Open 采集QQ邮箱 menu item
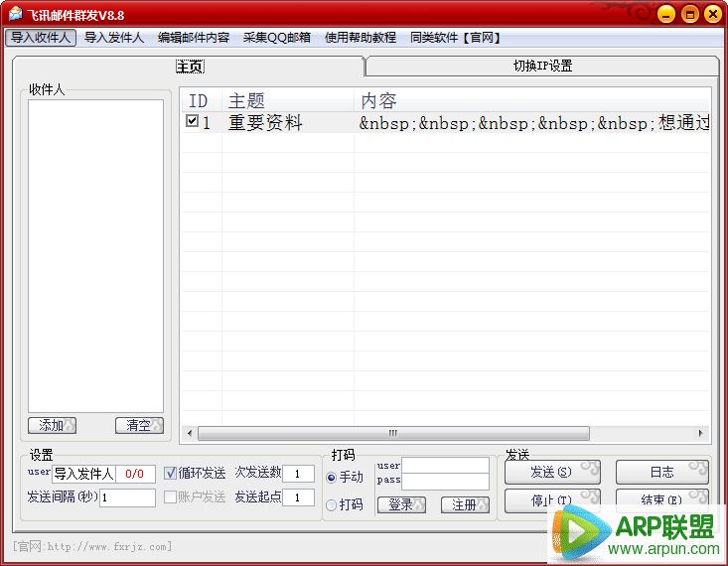Screen dimensions: 728x566 click(277, 37)
